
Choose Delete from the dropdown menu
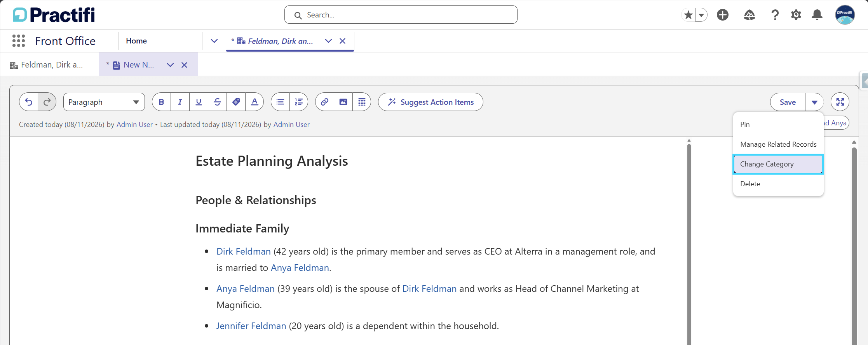click(x=778, y=184)
